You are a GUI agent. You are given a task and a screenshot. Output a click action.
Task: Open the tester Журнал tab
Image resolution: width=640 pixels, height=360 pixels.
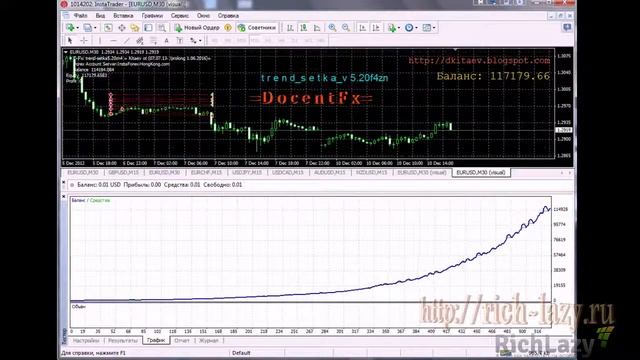click(x=209, y=340)
